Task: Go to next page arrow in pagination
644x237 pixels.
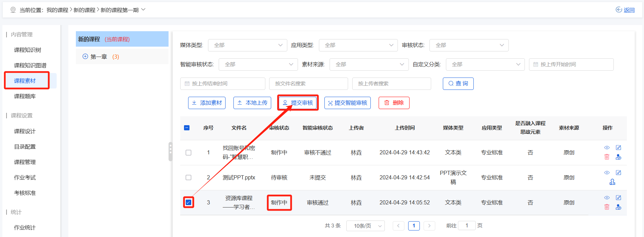Action: pos(429,226)
